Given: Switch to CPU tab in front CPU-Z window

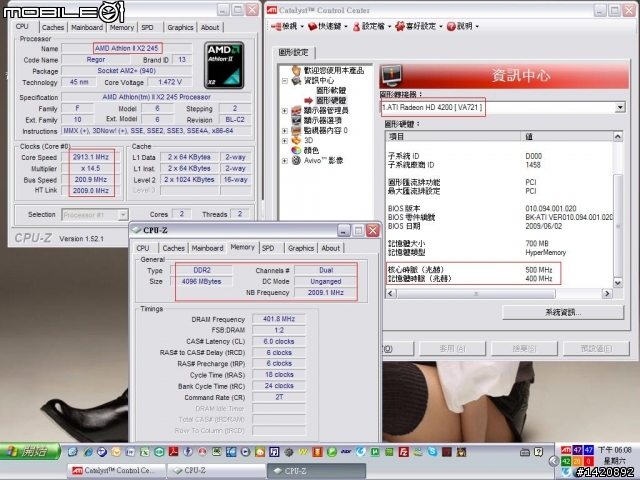Looking at the screenshot, I should pyautogui.click(x=143, y=248).
